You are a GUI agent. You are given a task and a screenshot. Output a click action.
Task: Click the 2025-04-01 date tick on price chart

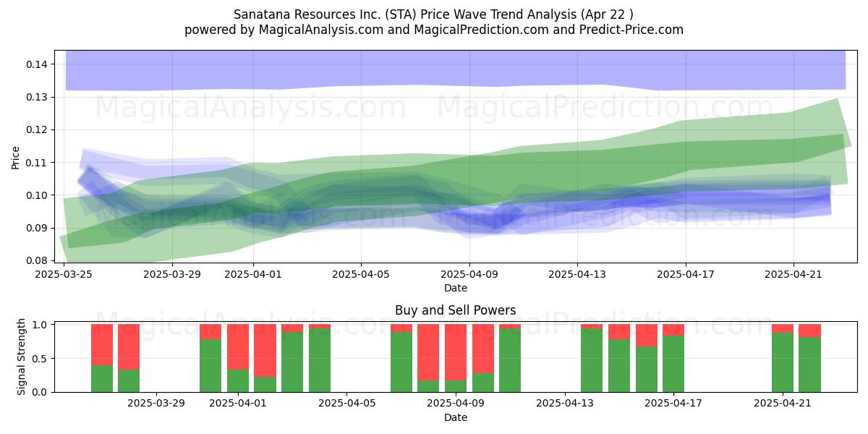click(253, 274)
